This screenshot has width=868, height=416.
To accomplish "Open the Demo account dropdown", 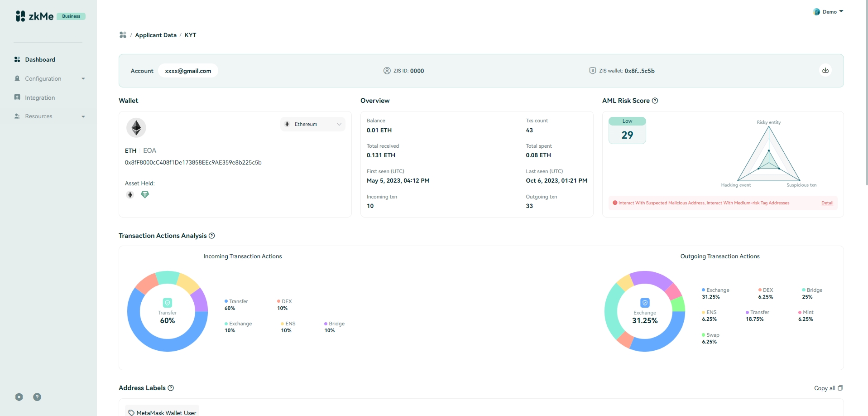I will click(x=829, y=12).
